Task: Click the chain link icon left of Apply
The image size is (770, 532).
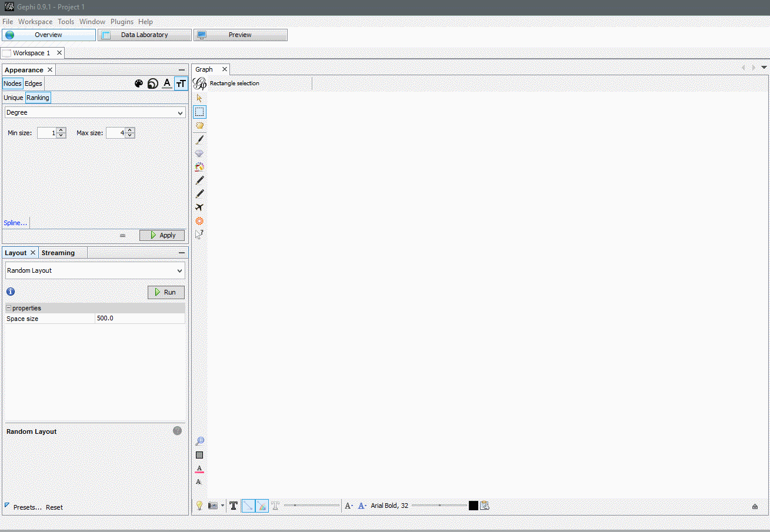Action: coord(123,235)
